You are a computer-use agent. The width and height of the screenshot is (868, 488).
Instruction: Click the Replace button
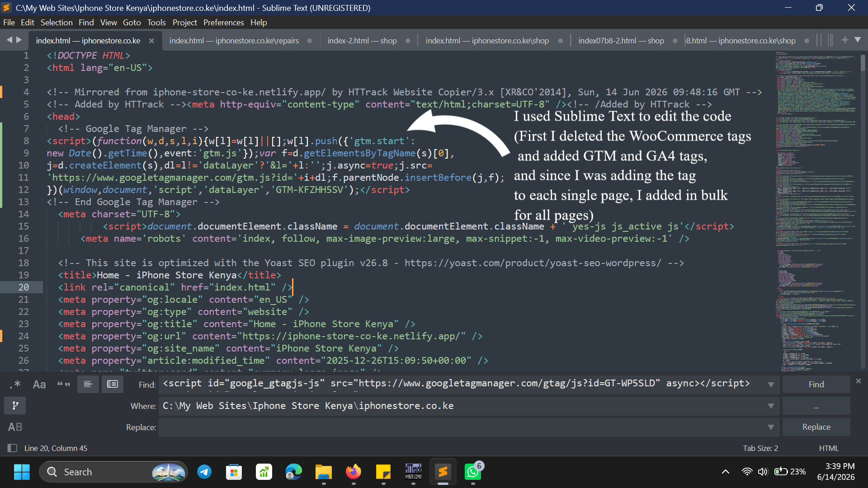coord(816,427)
